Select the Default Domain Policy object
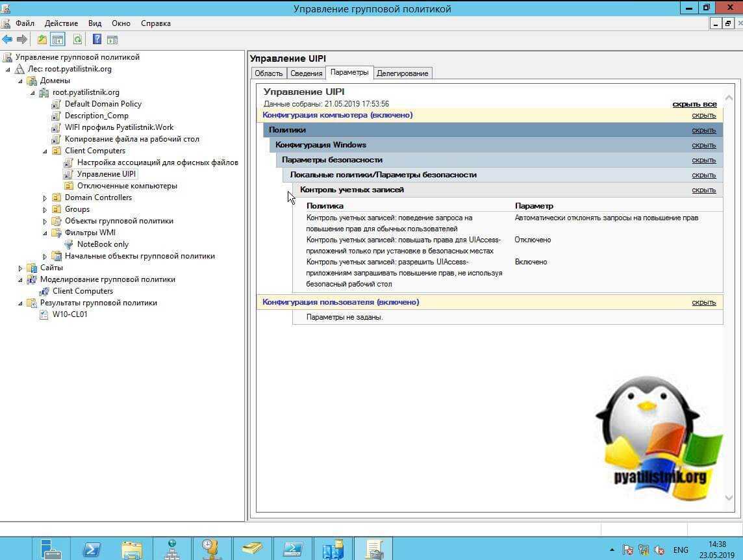 click(103, 104)
